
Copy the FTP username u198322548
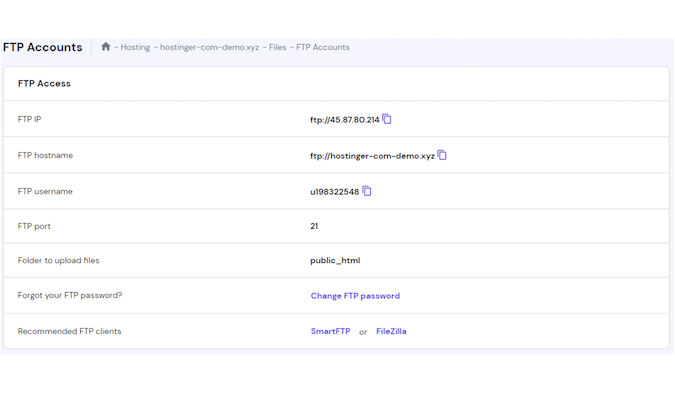[x=366, y=191]
